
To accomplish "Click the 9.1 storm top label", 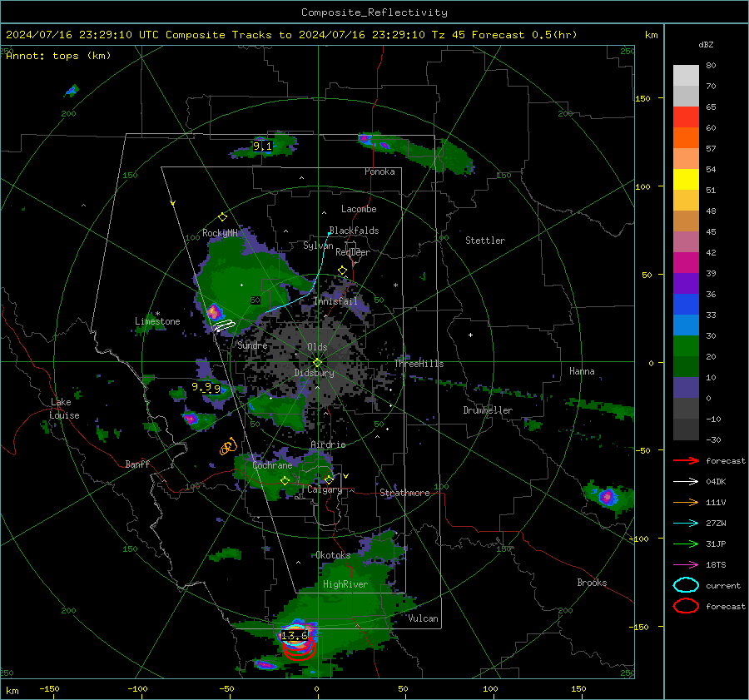I will tap(263, 146).
